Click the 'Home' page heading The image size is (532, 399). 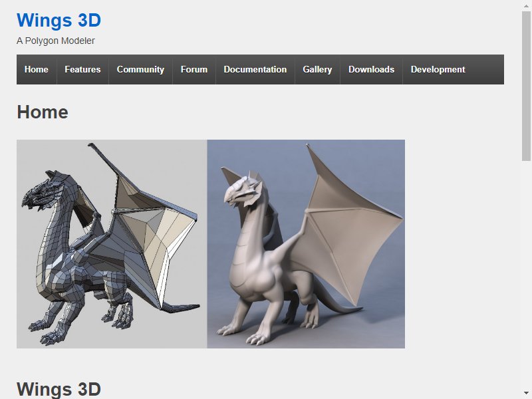tap(43, 112)
